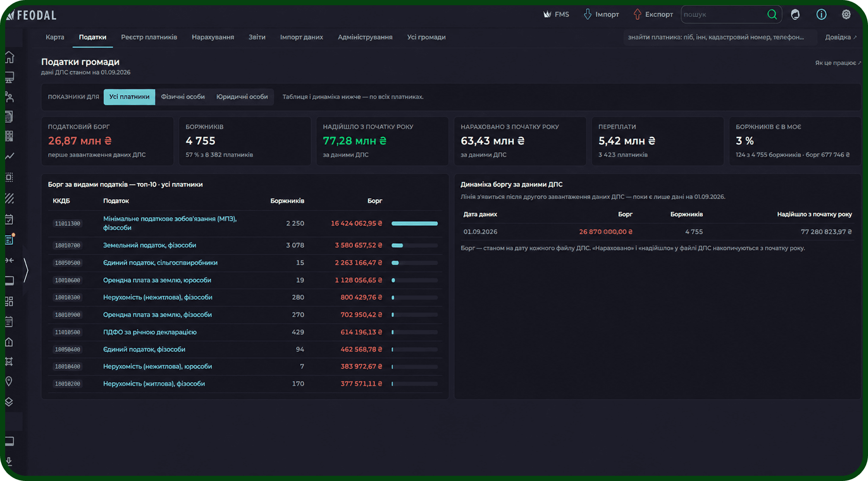This screenshot has width=868, height=481.
Task: Click the debt bar for code 11011300
Action: click(415, 223)
